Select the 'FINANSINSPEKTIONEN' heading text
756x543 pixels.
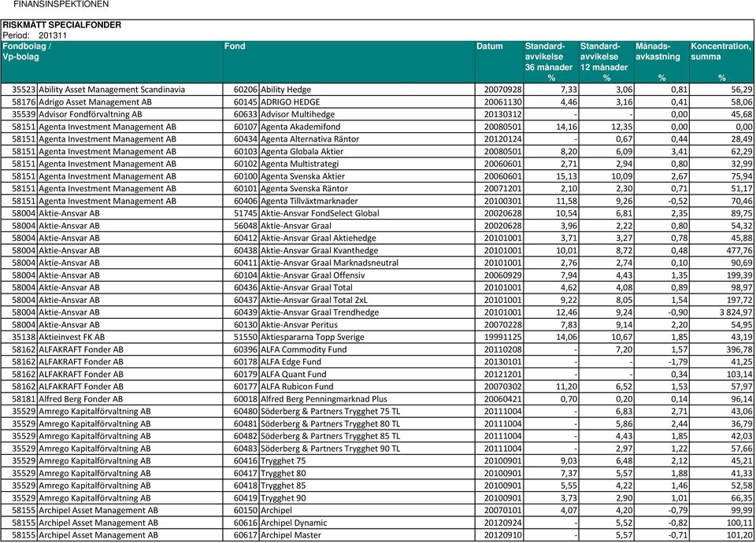pyautogui.click(x=61, y=5)
